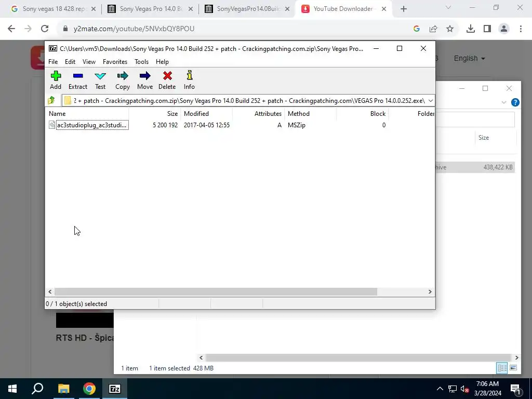Open the View menu

[x=89, y=62]
